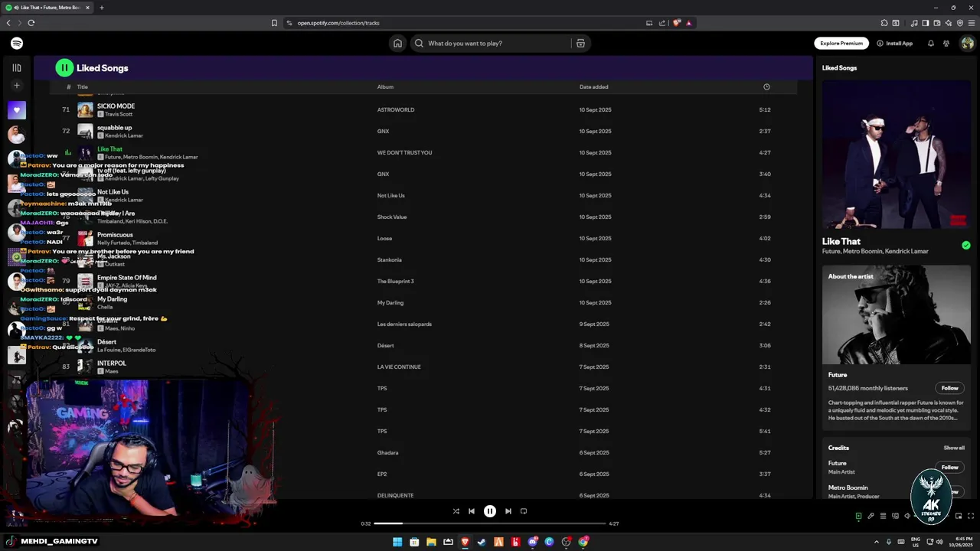Screen dimensions: 980x551
Task: Toggle the Queue icon
Action: 883,517
